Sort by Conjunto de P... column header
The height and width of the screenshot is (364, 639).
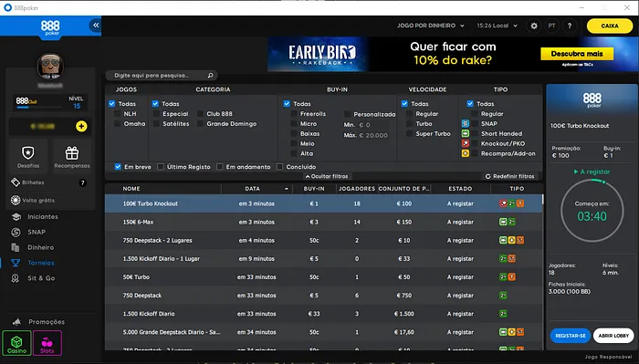[x=403, y=189]
